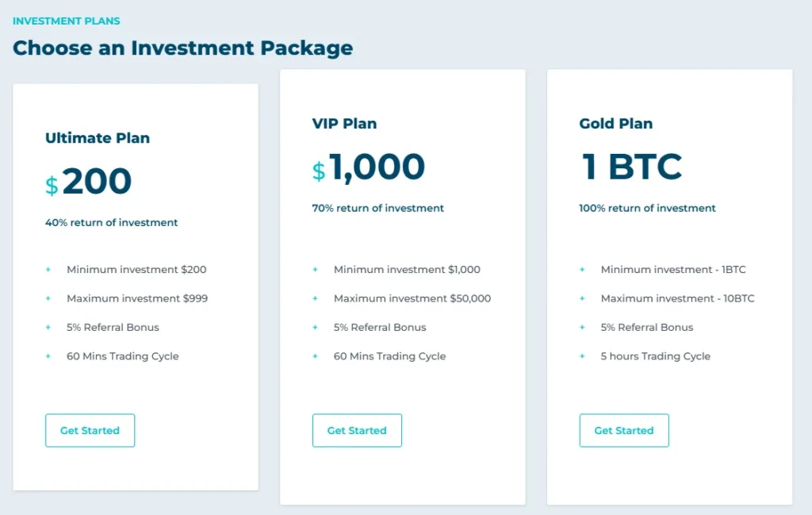Viewport: 812px width, 515px height.
Task: Click the plus icon beside 5 hours Trading Cycle
Action: pos(584,357)
